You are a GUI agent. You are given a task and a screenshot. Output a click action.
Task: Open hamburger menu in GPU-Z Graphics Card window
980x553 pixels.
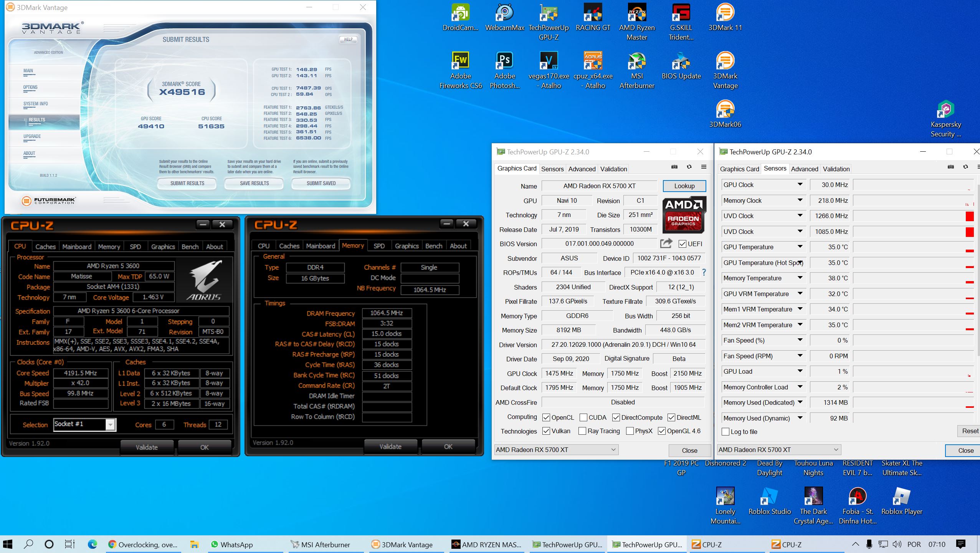point(704,167)
